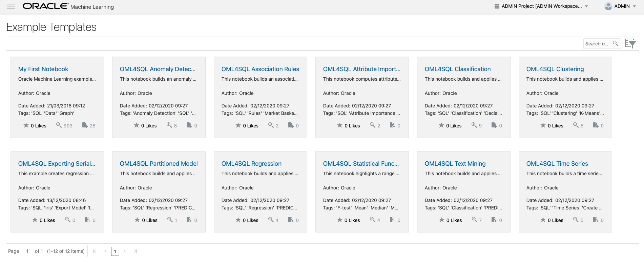The width and height of the screenshot is (644, 263).
Task: Click '0 Likes' on OML4SQL Time Series card
Action: click(555, 220)
